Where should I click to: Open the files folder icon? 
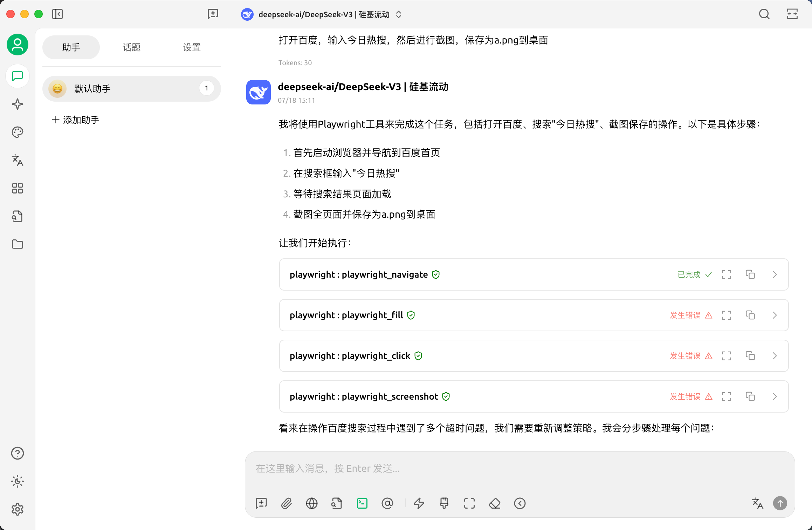[x=18, y=244]
